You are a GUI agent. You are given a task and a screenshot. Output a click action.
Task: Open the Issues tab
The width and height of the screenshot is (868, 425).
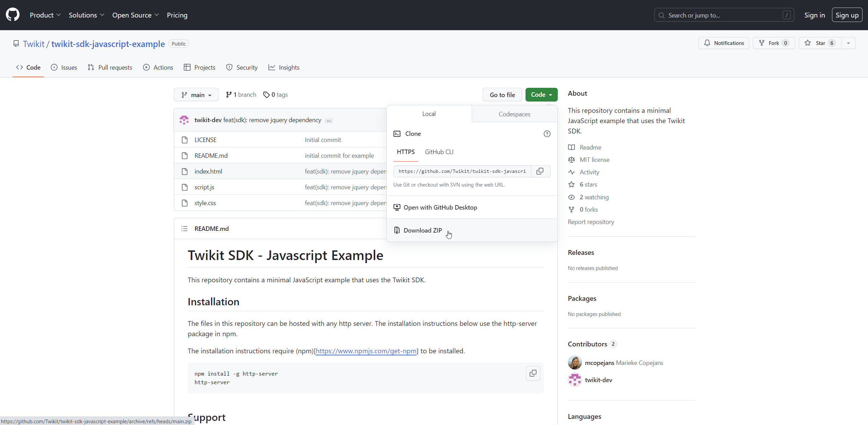64,68
